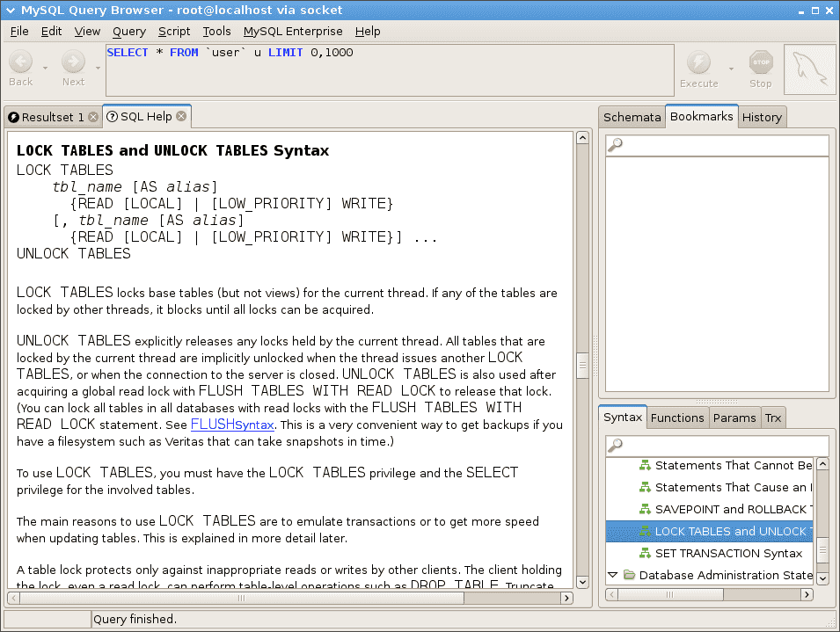This screenshot has width=840, height=632.
Task: Open the Back history dropdown arrow
Action: [45, 68]
